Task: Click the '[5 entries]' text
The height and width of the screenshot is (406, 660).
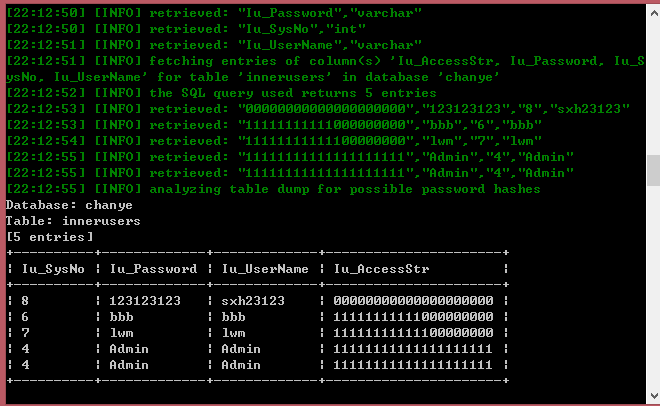Action: coord(49,237)
